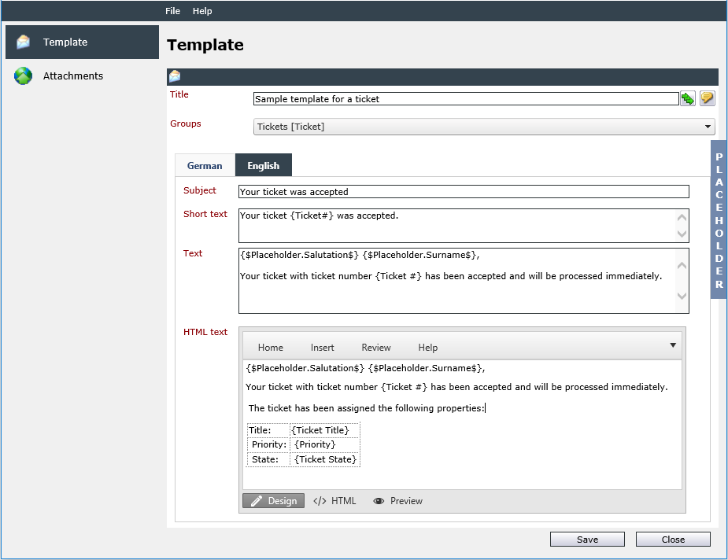Open the vertical PLACEHOLDER side panel
Screen dimensions: 728x560
click(719, 220)
